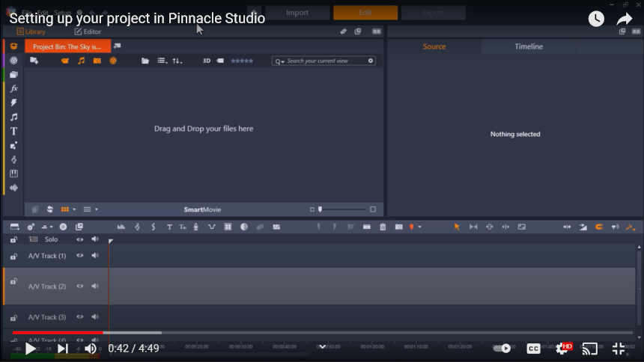This screenshot has width=644, height=362.
Task: Click the new bin icon beside Project Bin tab
Action: [x=117, y=46]
